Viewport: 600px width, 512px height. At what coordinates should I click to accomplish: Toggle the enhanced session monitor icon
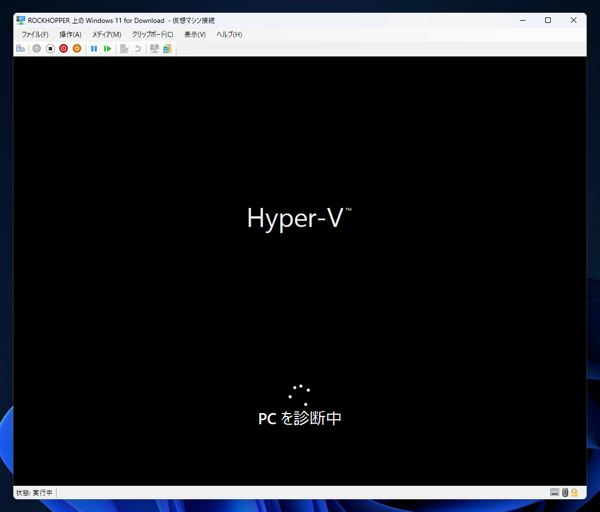[154, 49]
